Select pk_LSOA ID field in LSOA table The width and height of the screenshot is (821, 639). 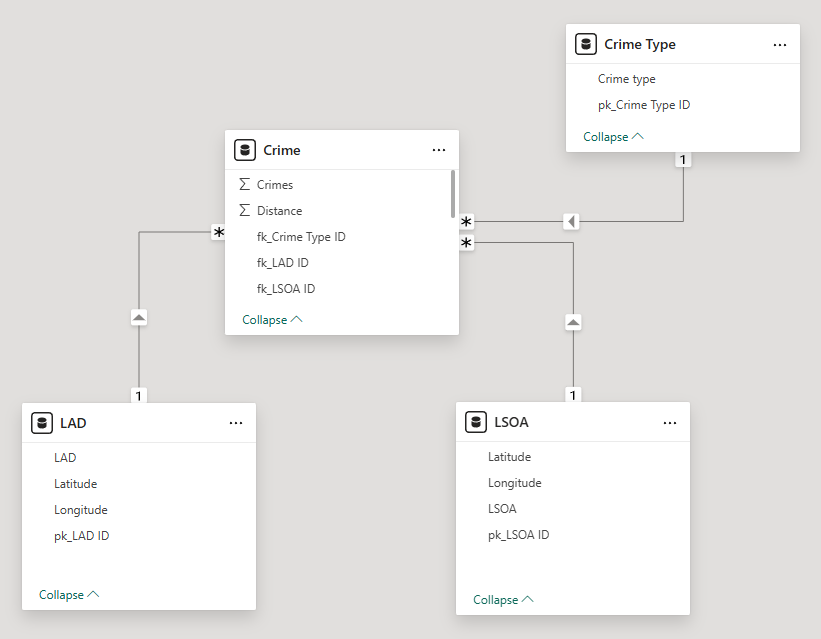tap(518, 535)
